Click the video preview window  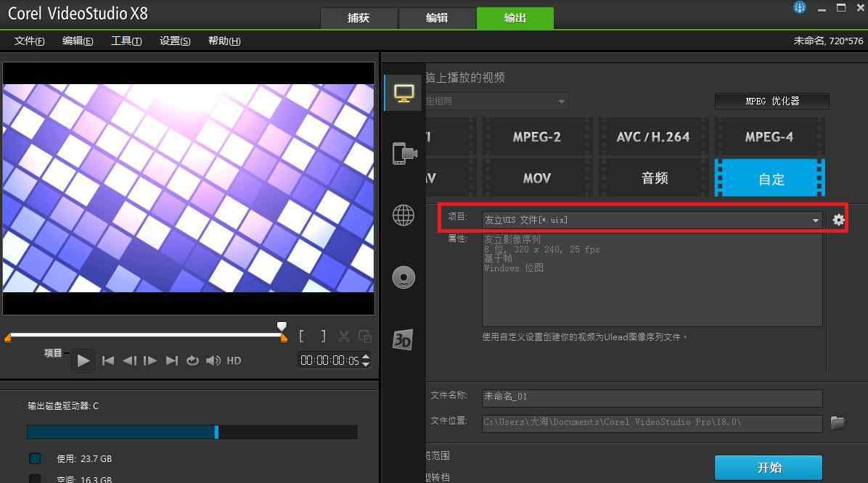coord(189,189)
